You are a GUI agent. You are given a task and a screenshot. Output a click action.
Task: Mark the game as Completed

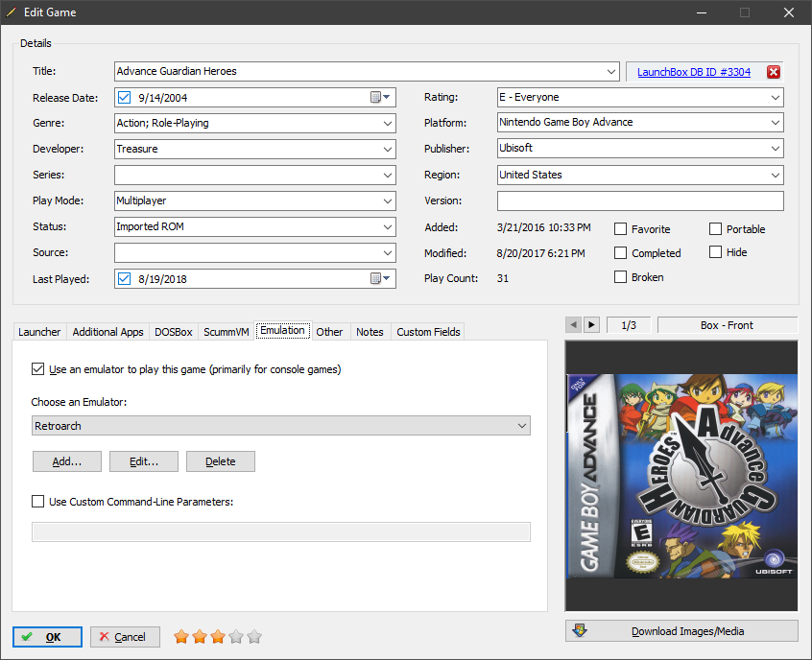tap(620, 252)
